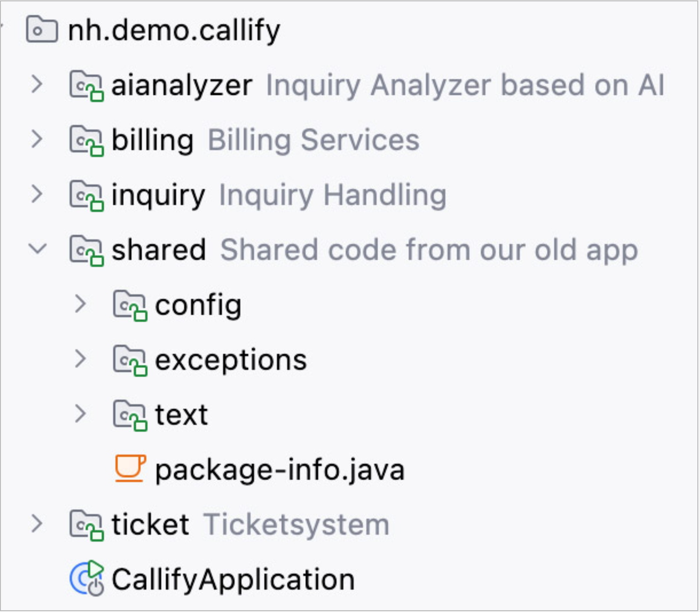Select the text package in tree

coord(181,415)
